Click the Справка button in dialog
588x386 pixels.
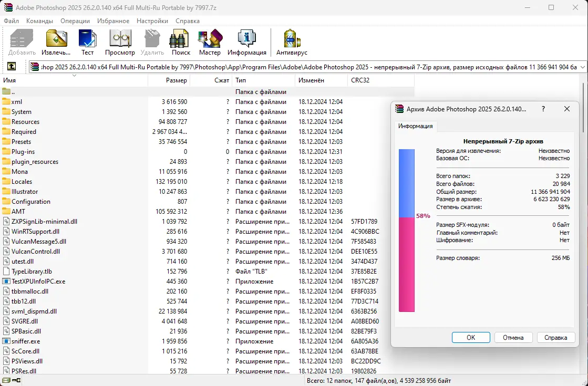(x=556, y=337)
